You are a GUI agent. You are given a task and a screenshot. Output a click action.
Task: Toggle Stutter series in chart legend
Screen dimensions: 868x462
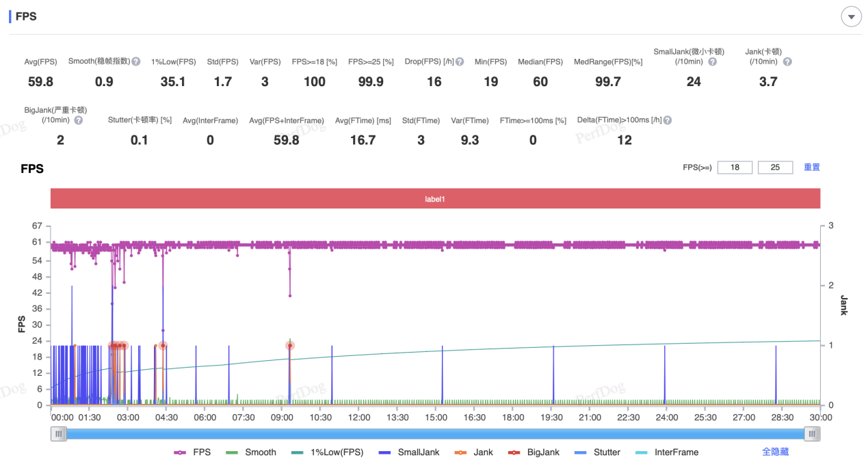tap(598, 452)
